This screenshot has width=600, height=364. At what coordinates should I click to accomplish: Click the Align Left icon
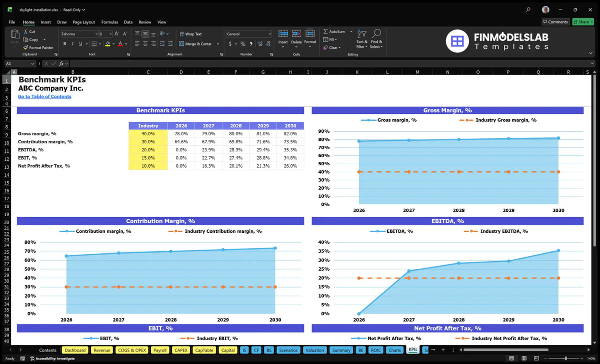[137, 44]
